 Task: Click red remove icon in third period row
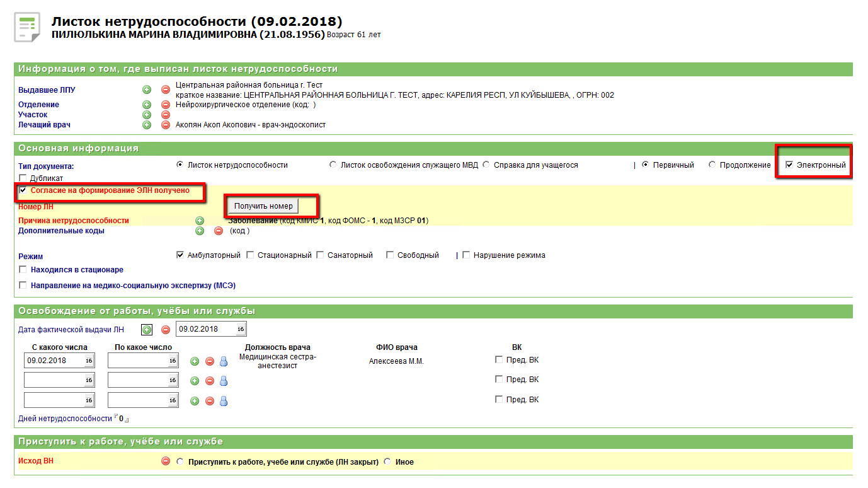click(210, 401)
